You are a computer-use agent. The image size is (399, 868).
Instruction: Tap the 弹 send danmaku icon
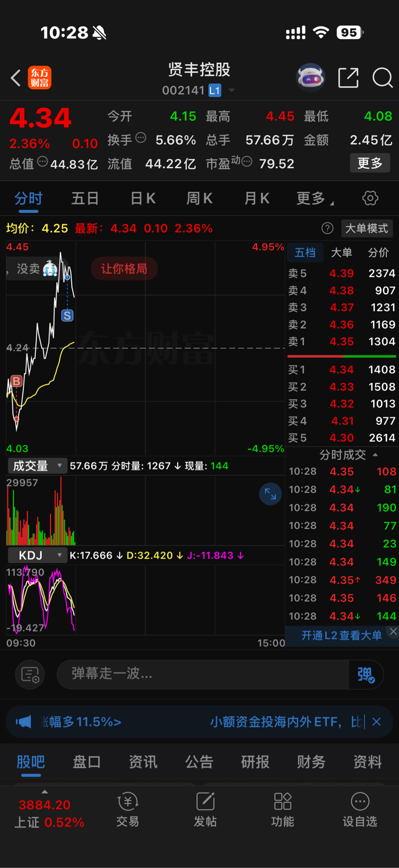coord(366,675)
